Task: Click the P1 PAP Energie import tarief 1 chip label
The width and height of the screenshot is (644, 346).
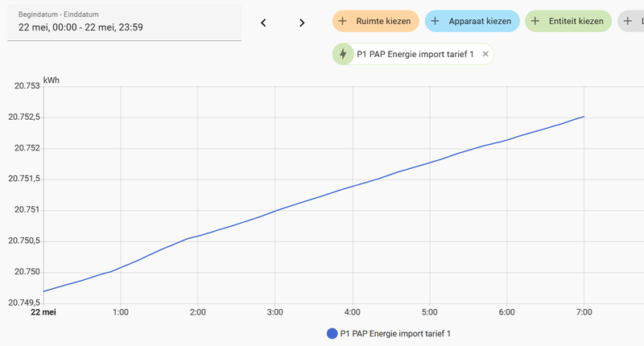Action: (415, 54)
